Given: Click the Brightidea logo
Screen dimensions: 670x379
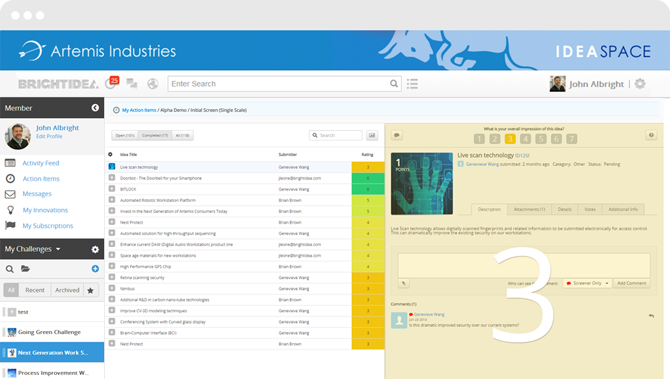Looking at the screenshot, I should tap(58, 84).
